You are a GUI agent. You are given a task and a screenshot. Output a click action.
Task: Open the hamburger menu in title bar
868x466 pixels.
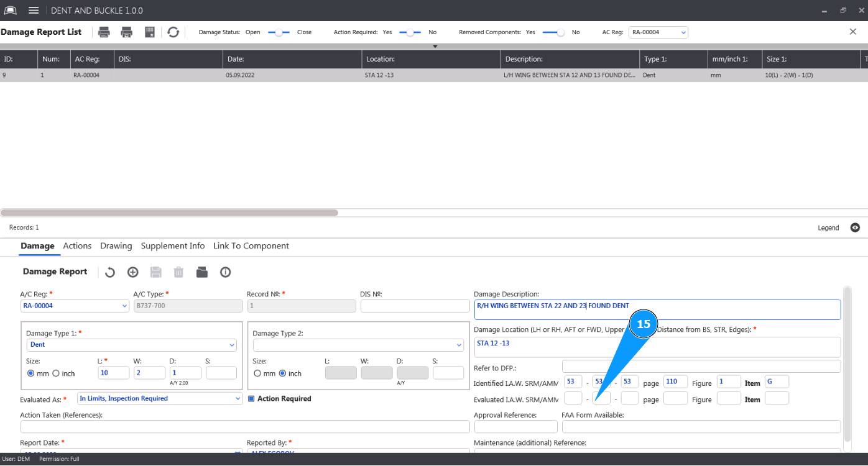pyautogui.click(x=34, y=11)
